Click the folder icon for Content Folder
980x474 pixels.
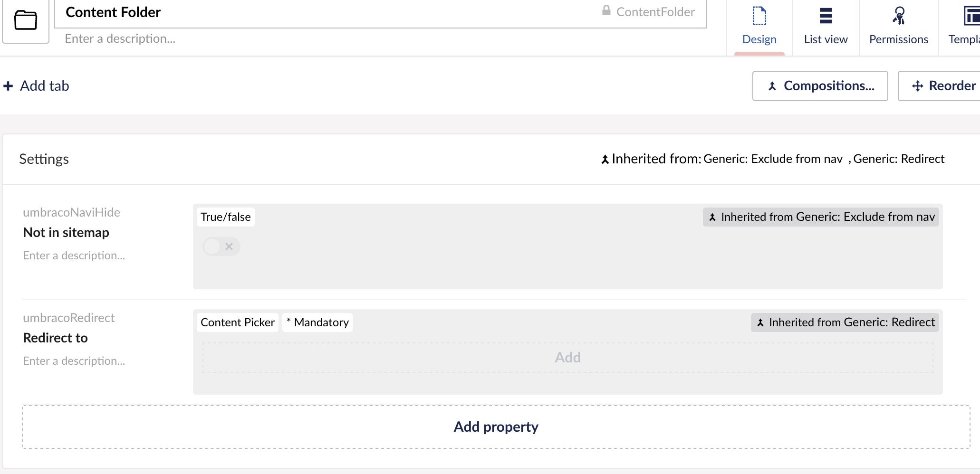click(26, 20)
